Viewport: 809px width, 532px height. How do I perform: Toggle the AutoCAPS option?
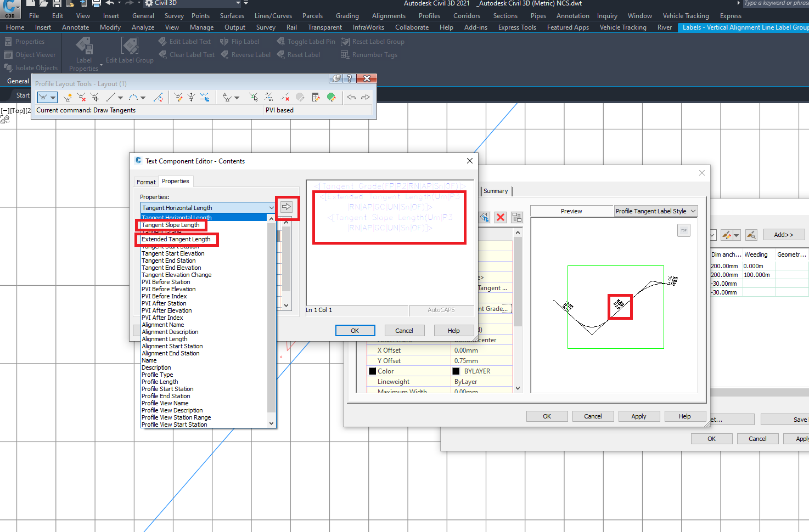pyautogui.click(x=442, y=310)
